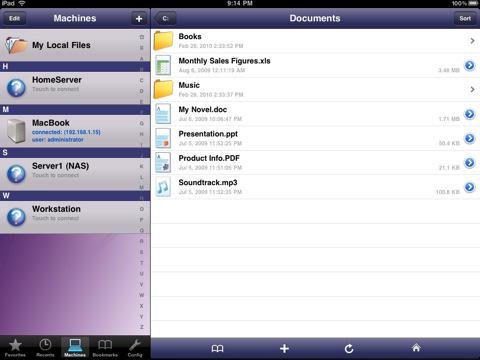480x360 pixels.
Task: Select Monthly Sales Figures.xls
Action: pos(315,65)
